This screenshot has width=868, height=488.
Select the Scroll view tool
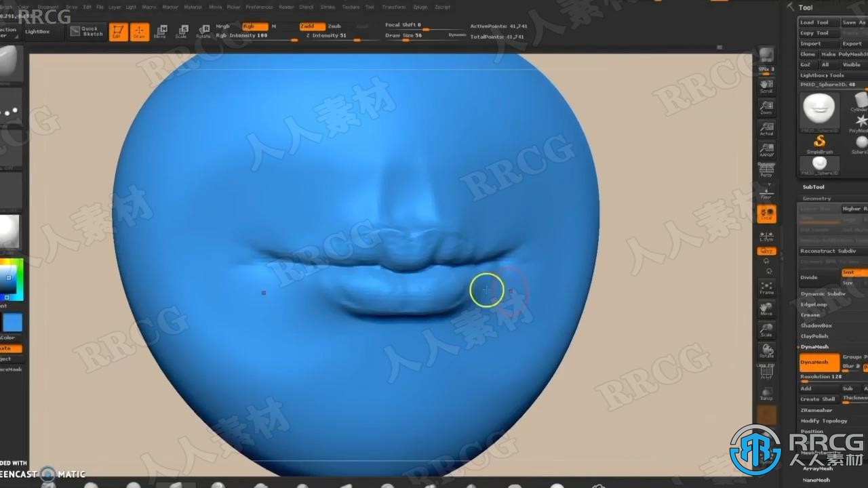pos(766,86)
